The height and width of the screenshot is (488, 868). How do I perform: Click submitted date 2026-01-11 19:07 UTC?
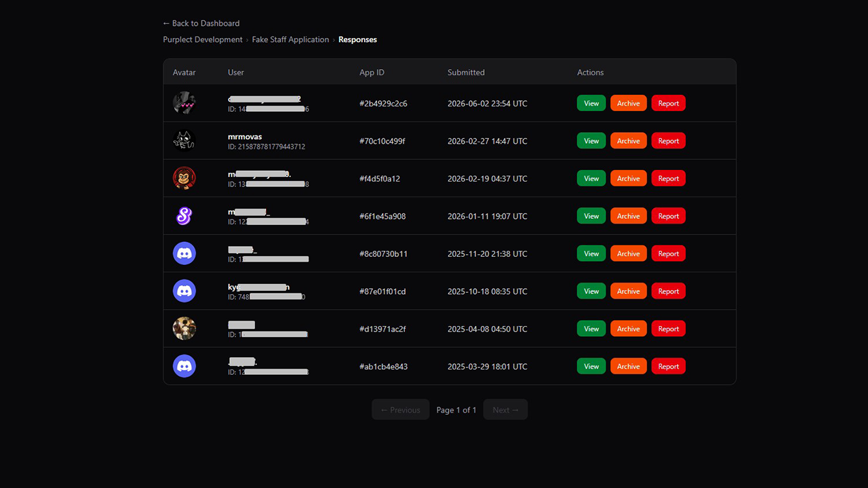(488, 216)
